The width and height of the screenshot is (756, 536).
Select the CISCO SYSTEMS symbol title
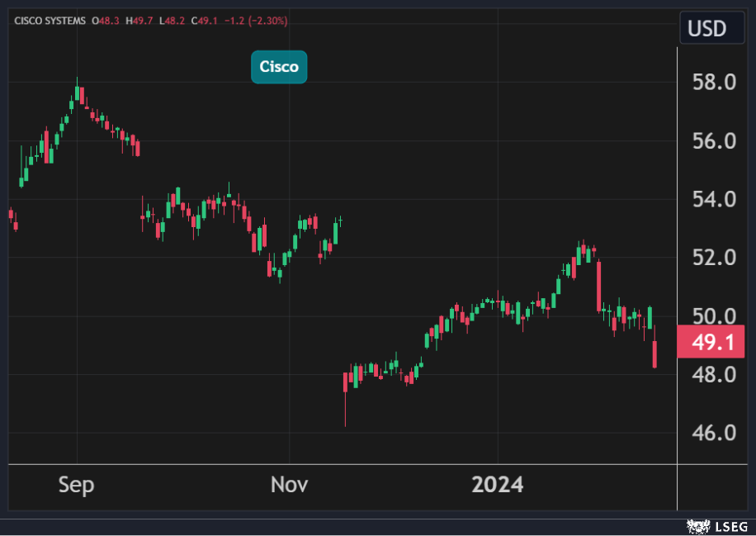click(x=50, y=21)
